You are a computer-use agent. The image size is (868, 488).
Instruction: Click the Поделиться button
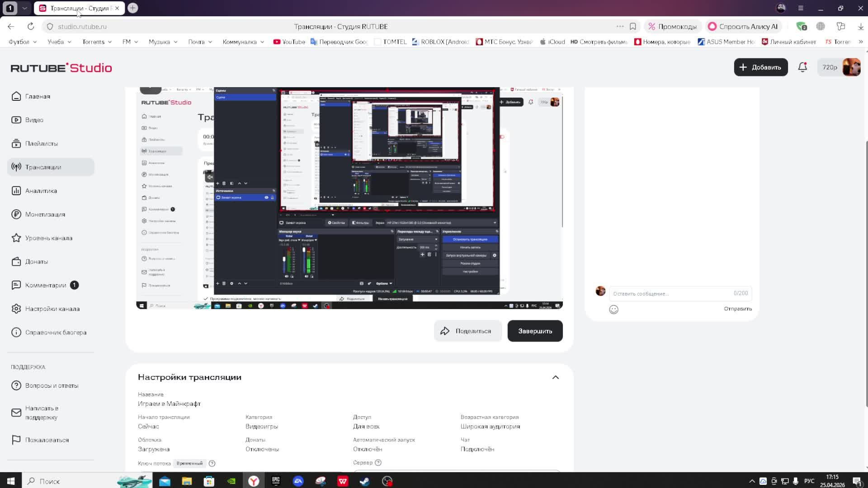click(x=467, y=331)
